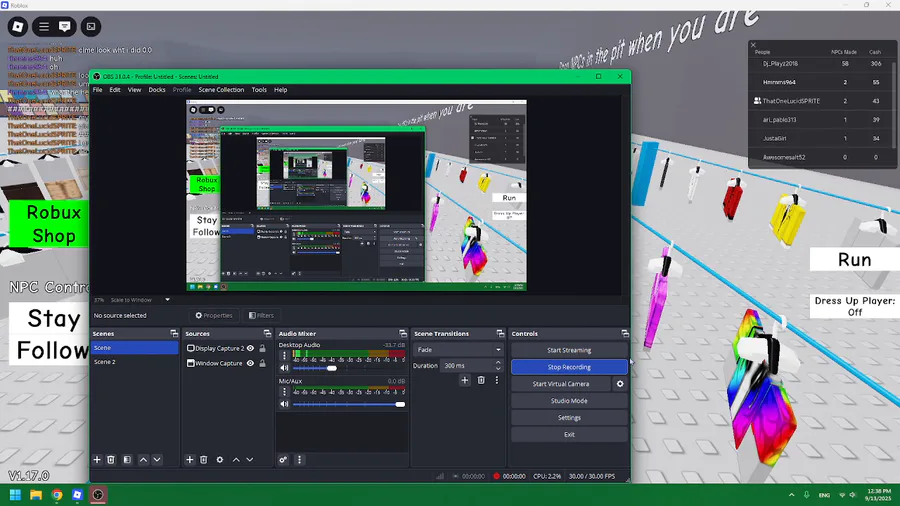
Task: Click Start Streaming button
Action: point(569,350)
